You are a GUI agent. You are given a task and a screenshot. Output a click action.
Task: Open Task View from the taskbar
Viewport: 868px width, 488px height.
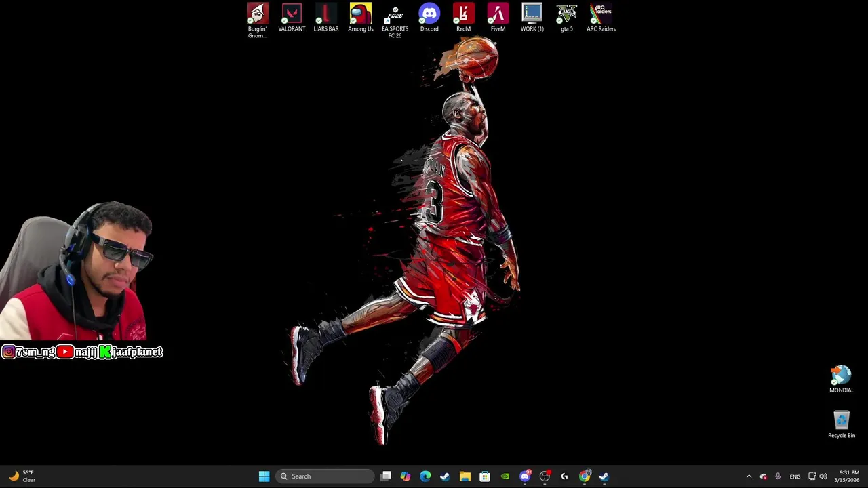(x=386, y=476)
